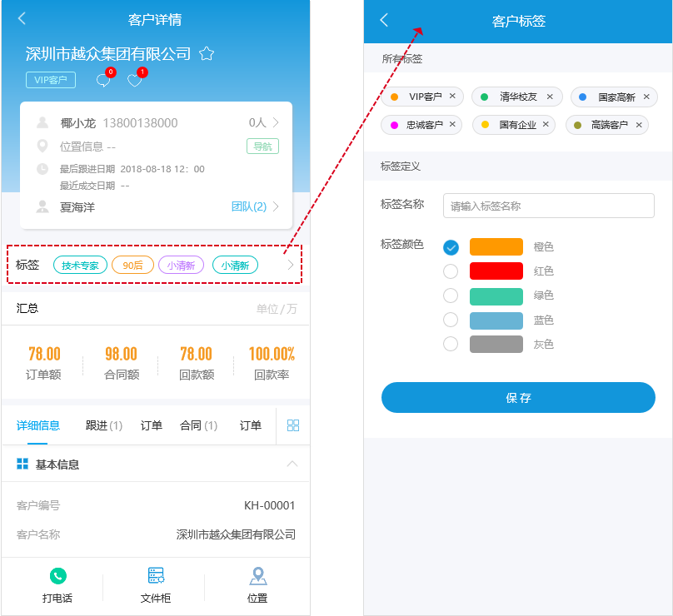The image size is (673, 616).
Task: Switch to the 合同 (1) tab
Action: click(x=198, y=425)
